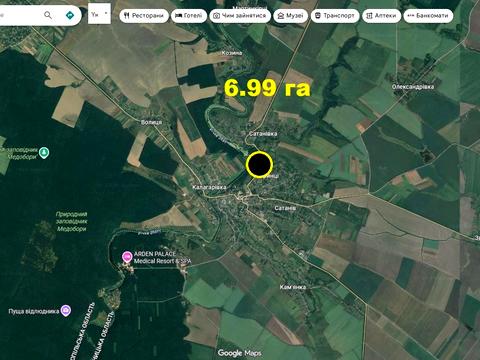Click the Пуща відлюдника purple marker
The image size is (480, 360).
tap(66, 310)
